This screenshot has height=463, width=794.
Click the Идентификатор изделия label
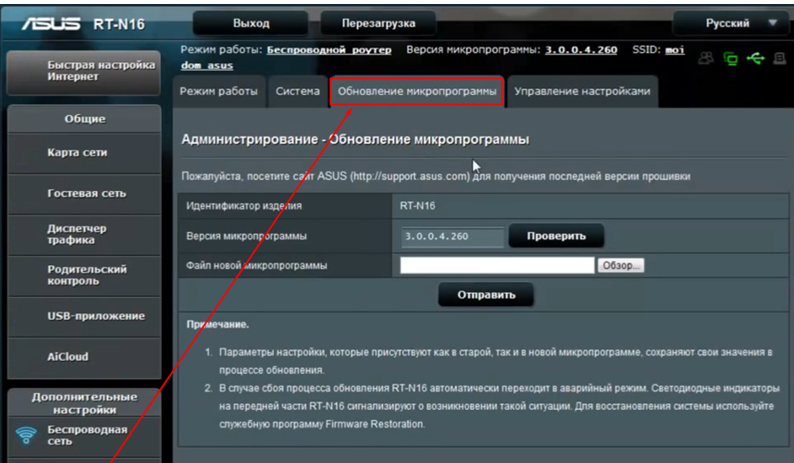coord(244,206)
